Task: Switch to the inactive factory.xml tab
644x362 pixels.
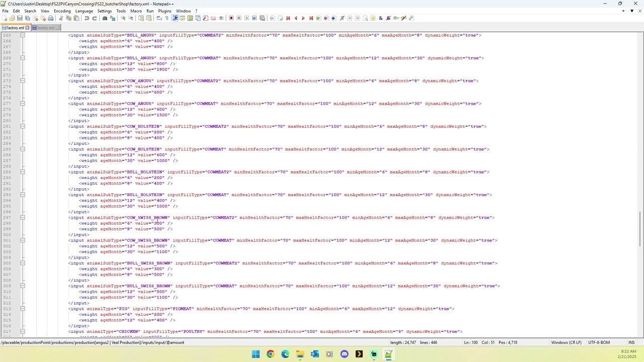Action: (x=46, y=28)
